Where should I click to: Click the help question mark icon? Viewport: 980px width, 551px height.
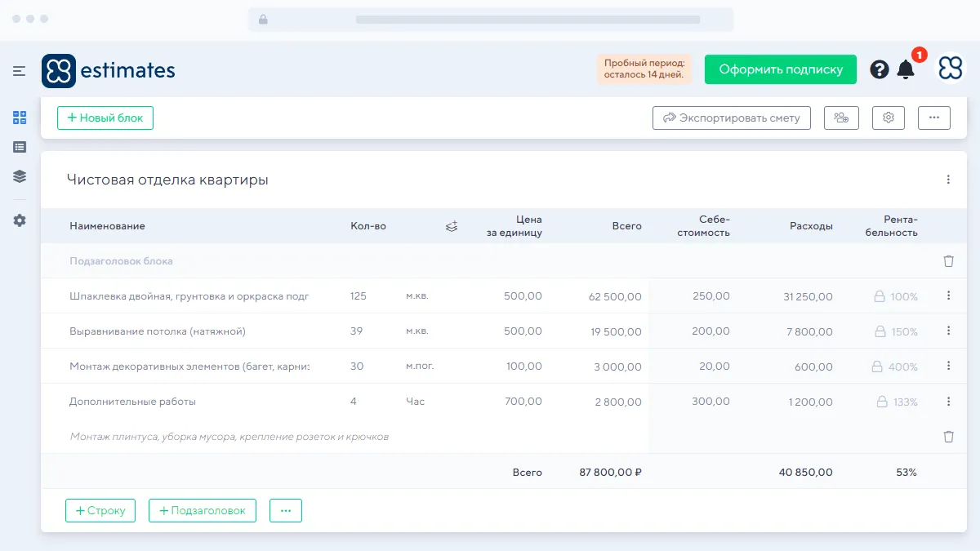click(879, 69)
